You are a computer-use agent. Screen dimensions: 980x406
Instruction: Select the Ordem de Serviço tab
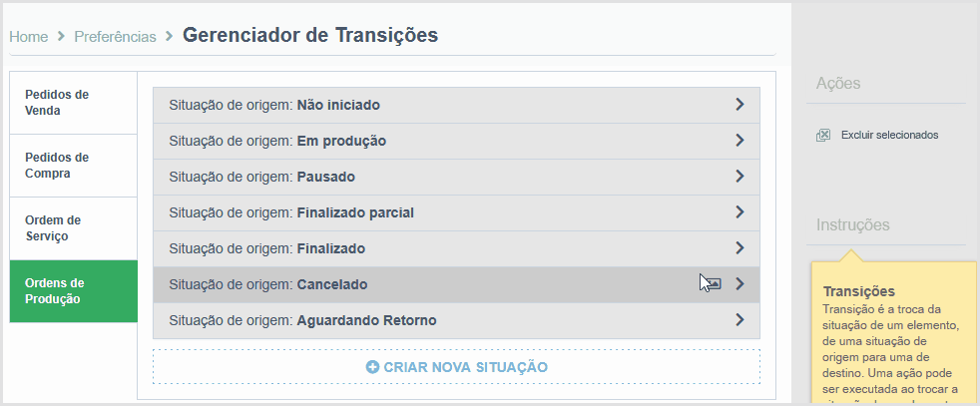73,228
